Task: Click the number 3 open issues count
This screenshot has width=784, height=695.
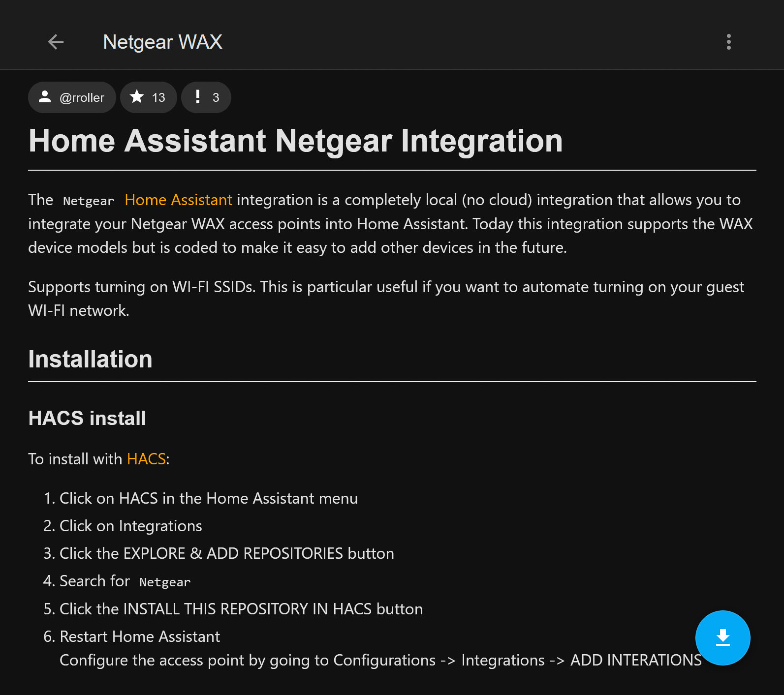Action: point(216,97)
